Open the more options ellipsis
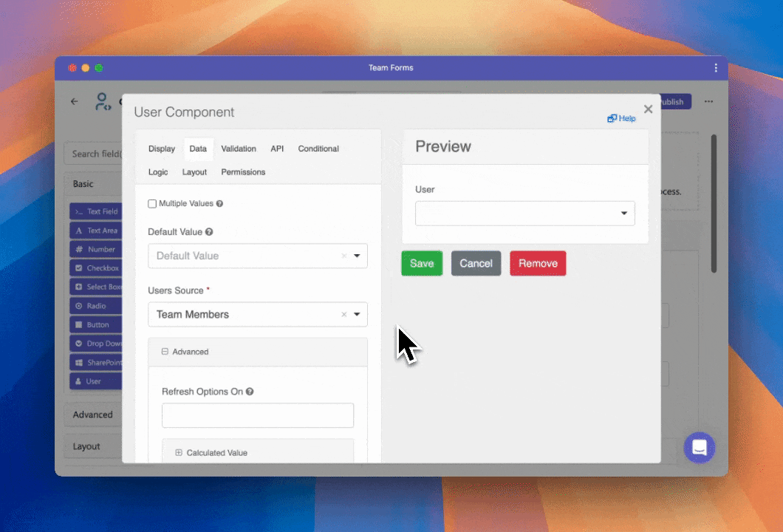The image size is (783, 532). [x=708, y=101]
